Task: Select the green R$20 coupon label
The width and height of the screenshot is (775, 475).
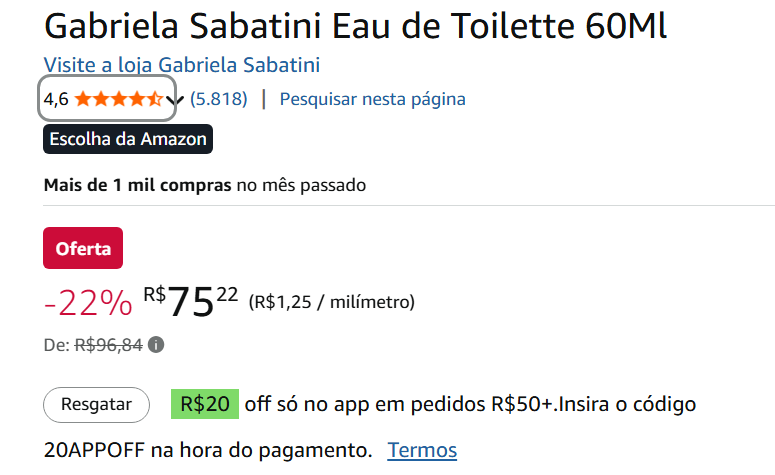Action: coord(205,404)
